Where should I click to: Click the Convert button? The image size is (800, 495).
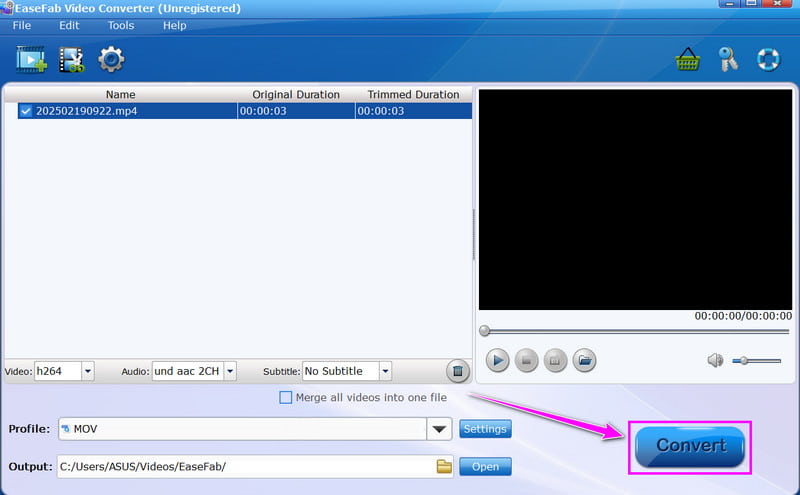[690, 447]
